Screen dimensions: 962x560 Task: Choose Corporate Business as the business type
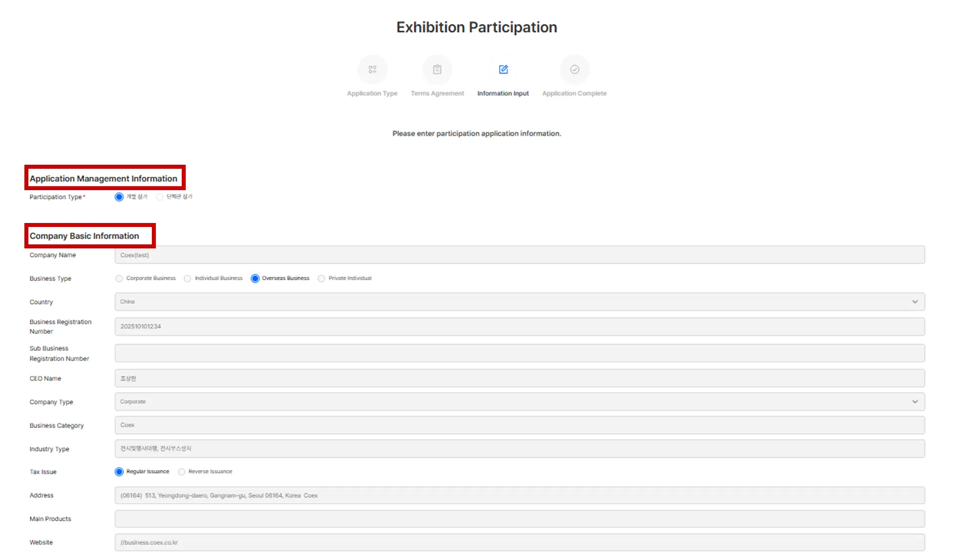(119, 279)
